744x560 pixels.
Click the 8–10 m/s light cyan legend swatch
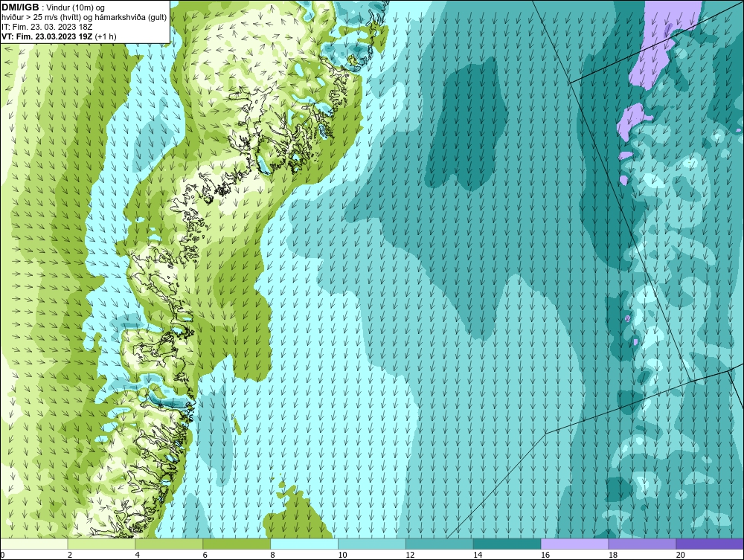pos(304,544)
